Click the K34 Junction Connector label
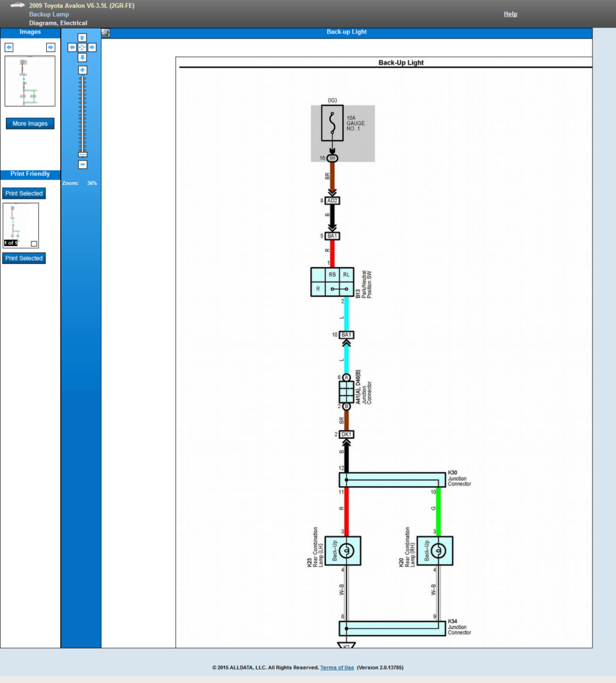This screenshot has width=616, height=683. pyautogui.click(x=459, y=627)
